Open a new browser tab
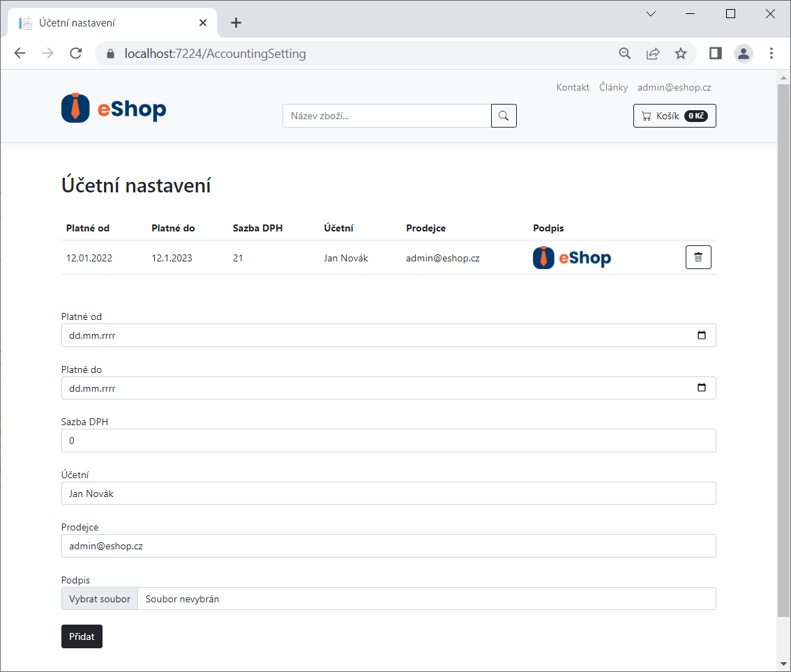The height and width of the screenshot is (672, 791). tap(236, 23)
